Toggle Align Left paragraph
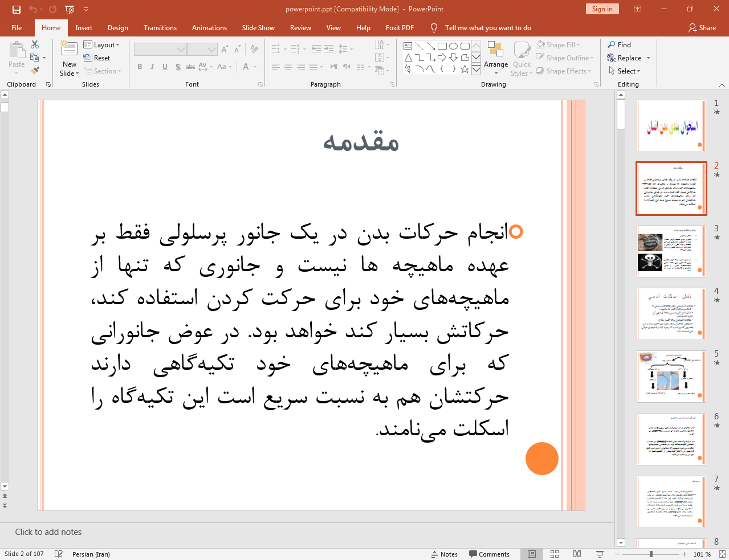Viewport: 729px width, 560px height. [x=275, y=67]
